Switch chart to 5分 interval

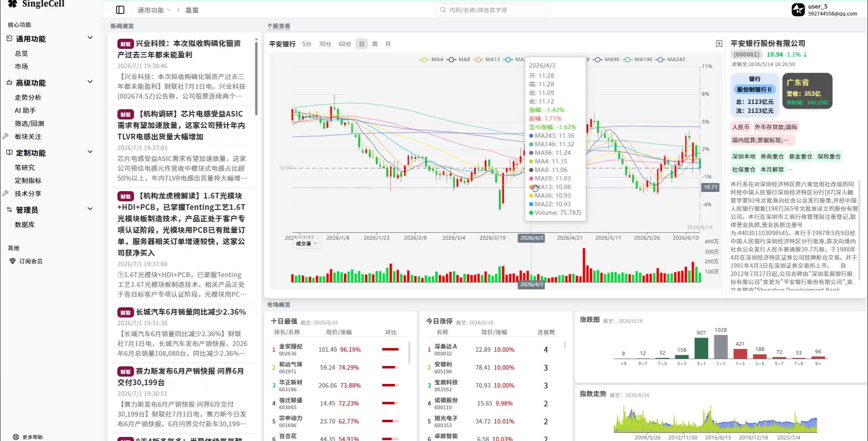(x=307, y=44)
